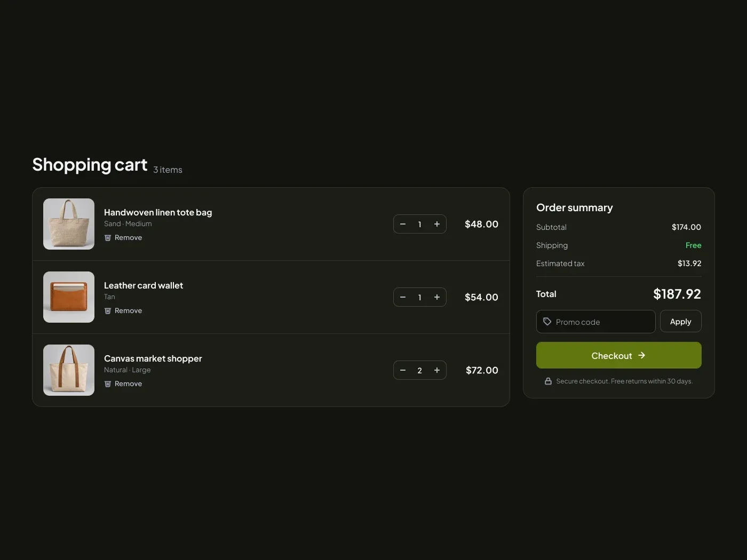Click the Order summary heading
The width and height of the screenshot is (747, 560).
tap(575, 207)
